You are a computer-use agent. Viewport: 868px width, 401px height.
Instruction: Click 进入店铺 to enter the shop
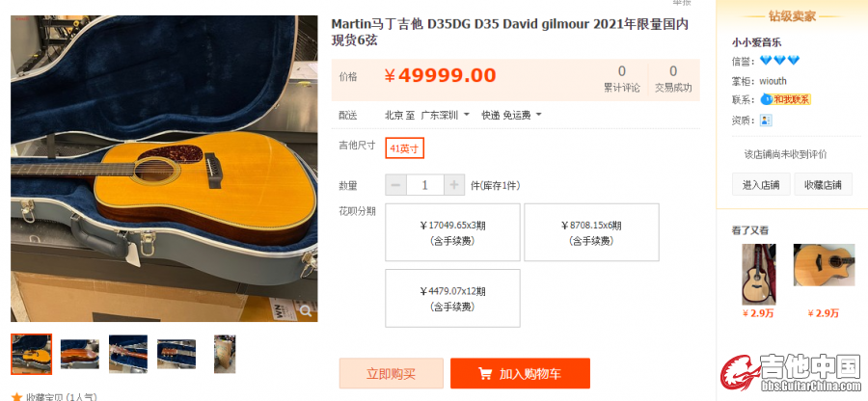pyautogui.click(x=761, y=185)
